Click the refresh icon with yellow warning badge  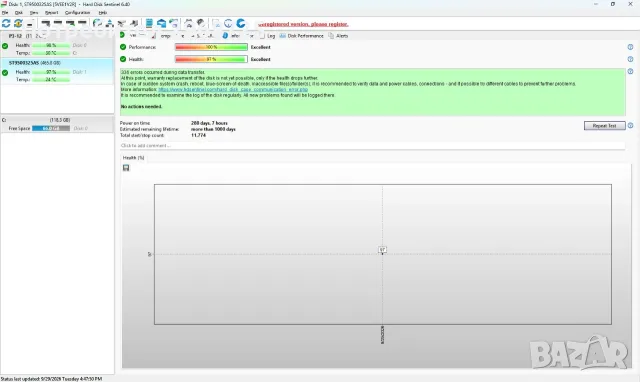pyautogui.click(x=18, y=23)
